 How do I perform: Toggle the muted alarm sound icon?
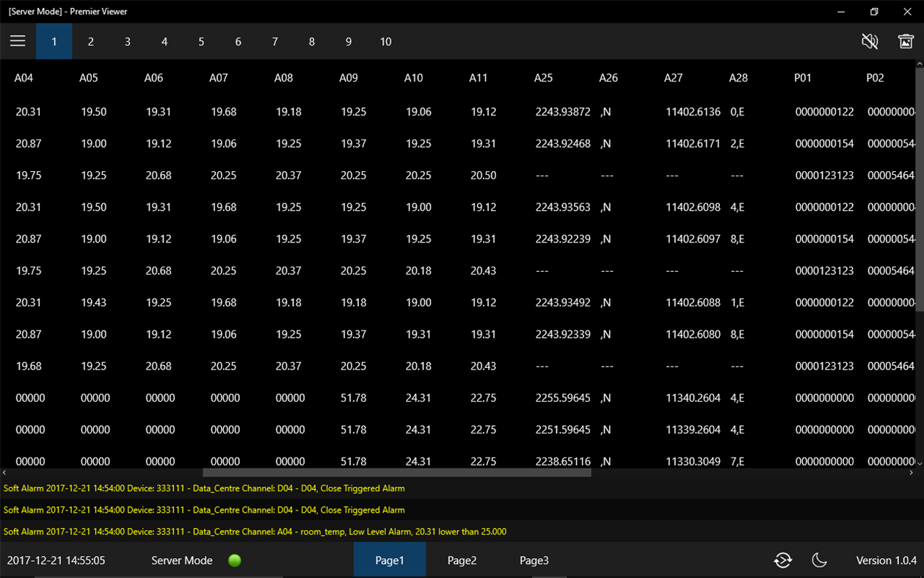870,41
